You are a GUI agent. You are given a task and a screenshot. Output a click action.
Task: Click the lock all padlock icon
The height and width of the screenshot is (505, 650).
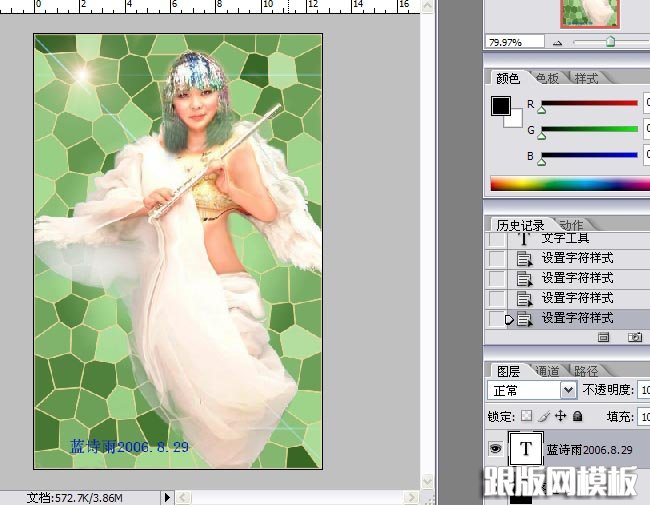(x=577, y=416)
